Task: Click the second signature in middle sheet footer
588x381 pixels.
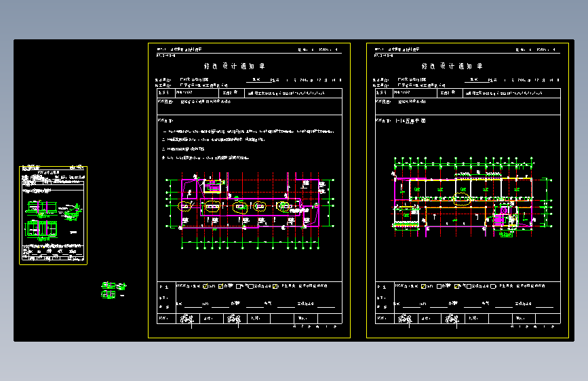Action: [235, 319]
